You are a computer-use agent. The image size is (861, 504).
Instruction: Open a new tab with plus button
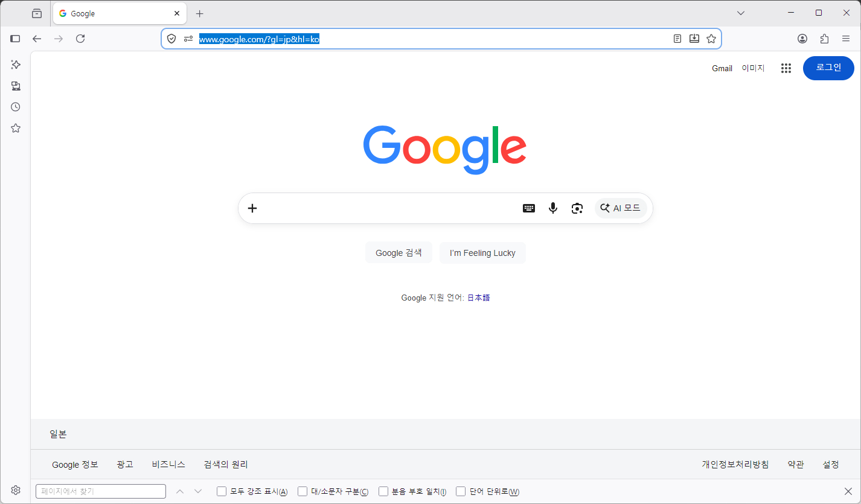(x=200, y=13)
